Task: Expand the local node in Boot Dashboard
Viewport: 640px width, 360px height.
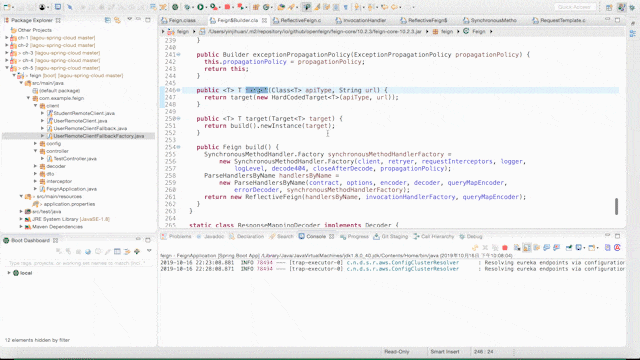Action: click(x=9, y=273)
